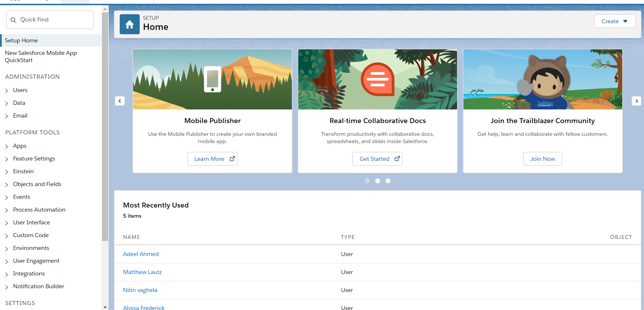Click the Most Recently Used heading
This screenshot has width=644, height=310.
[x=156, y=205]
